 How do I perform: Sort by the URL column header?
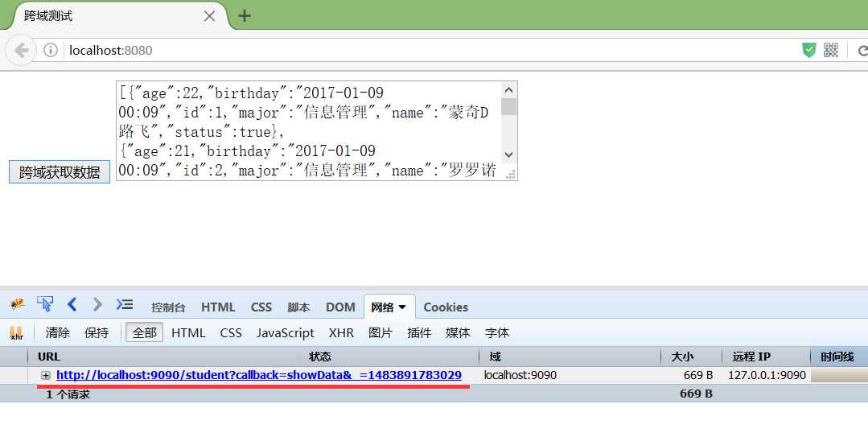coord(48,357)
